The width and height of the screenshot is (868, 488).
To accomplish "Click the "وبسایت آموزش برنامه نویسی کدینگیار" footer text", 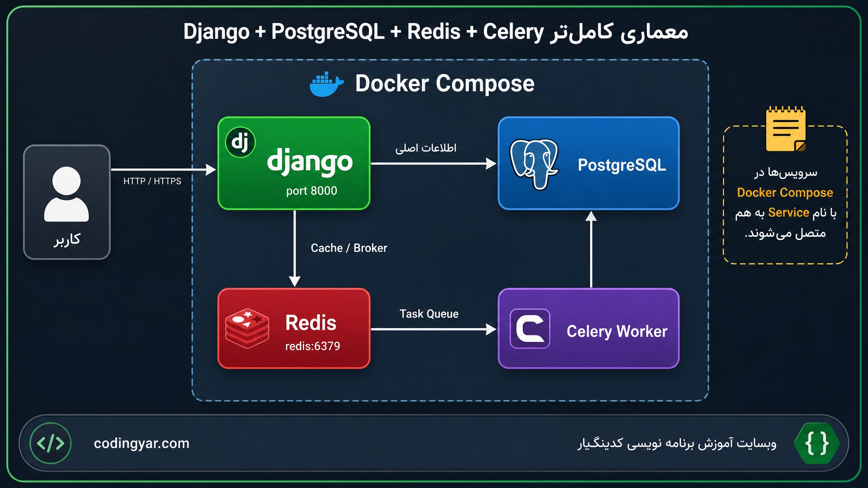I will tap(677, 443).
